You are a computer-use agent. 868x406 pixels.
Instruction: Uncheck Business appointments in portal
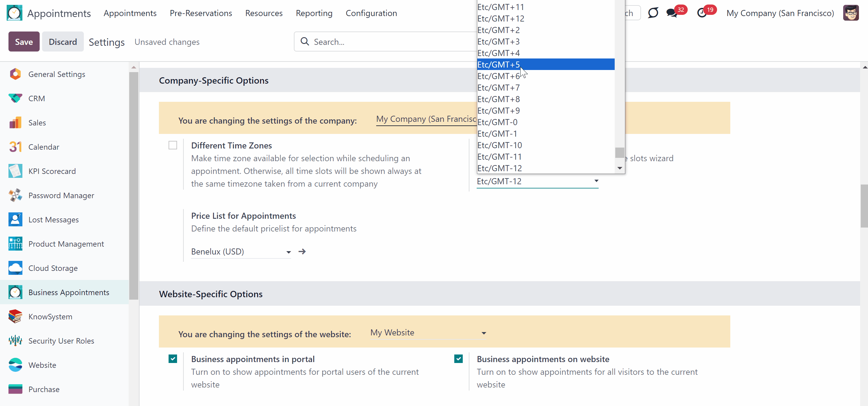173,359
